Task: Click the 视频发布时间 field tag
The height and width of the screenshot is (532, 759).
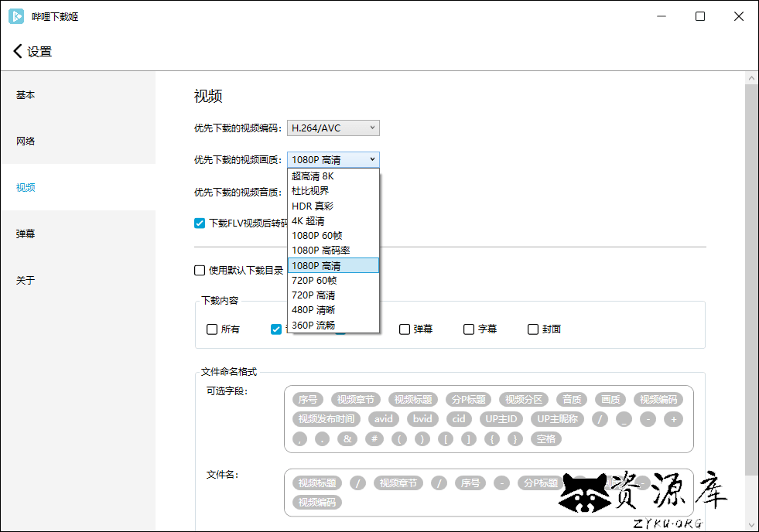Action: click(327, 419)
